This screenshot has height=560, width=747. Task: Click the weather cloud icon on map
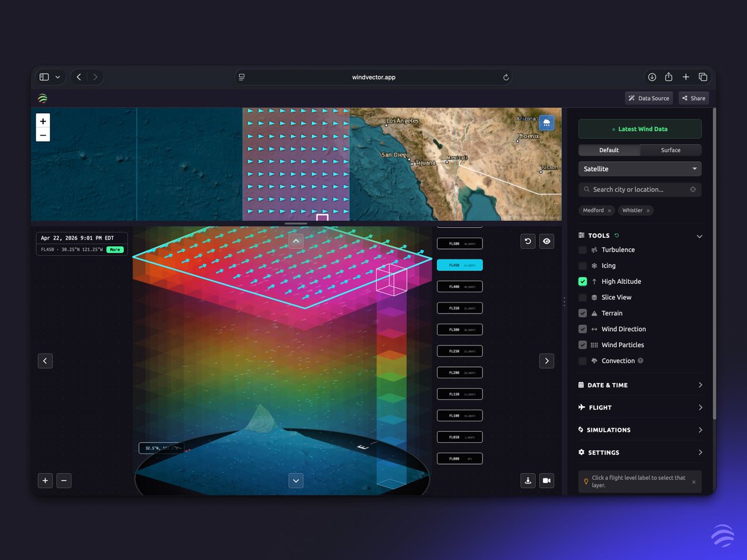click(547, 123)
